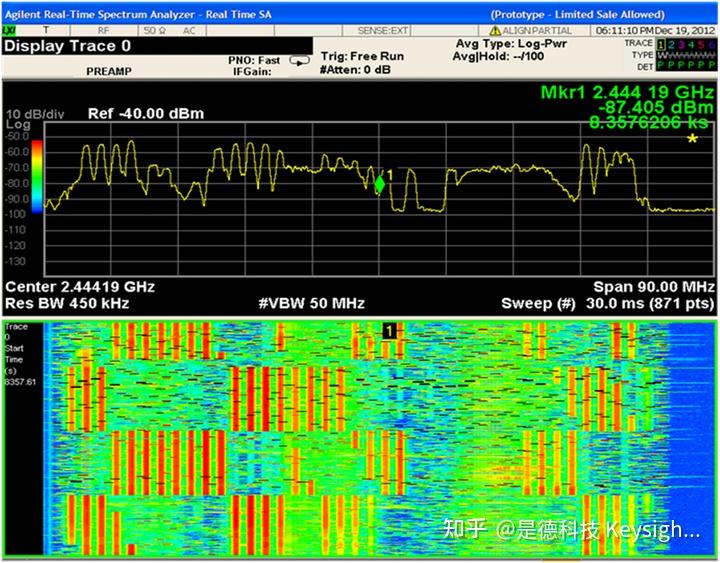Click the ALIGN PARTIAL warning triangle icon
Viewport: 720px width, 563px height.
pyautogui.click(x=495, y=31)
